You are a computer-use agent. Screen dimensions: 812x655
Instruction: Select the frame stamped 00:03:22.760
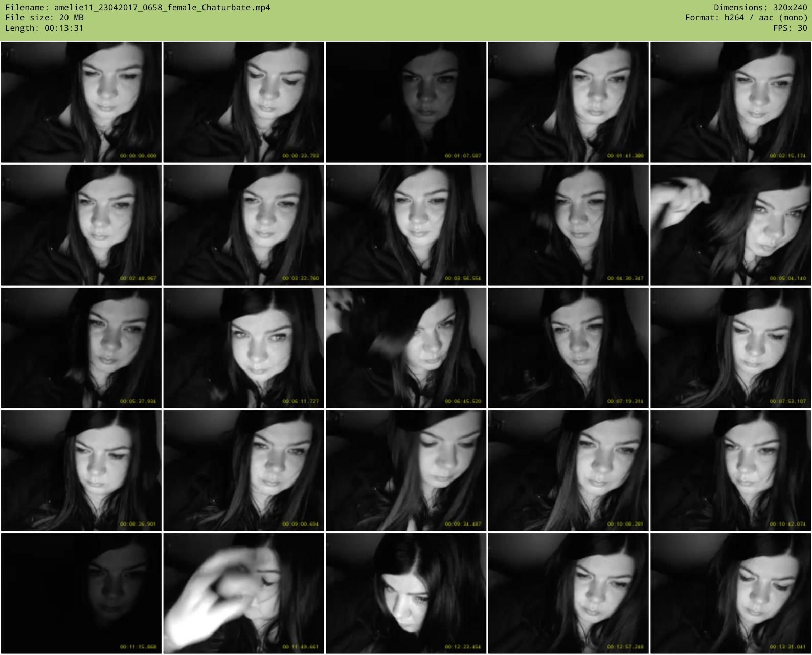coord(243,225)
